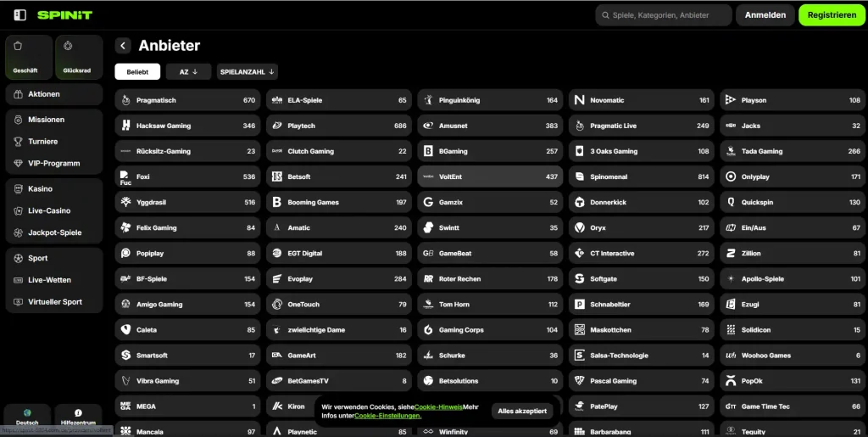Click the Gamzix G logo icon
Viewport: 868px width, 437px height.
click(428, 202)
